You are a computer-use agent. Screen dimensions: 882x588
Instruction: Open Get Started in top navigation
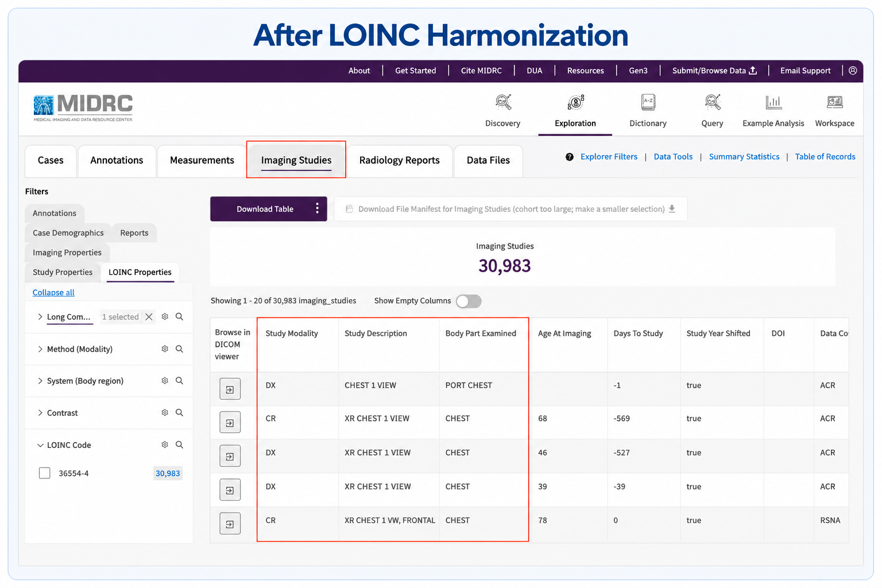pos(416,71)
